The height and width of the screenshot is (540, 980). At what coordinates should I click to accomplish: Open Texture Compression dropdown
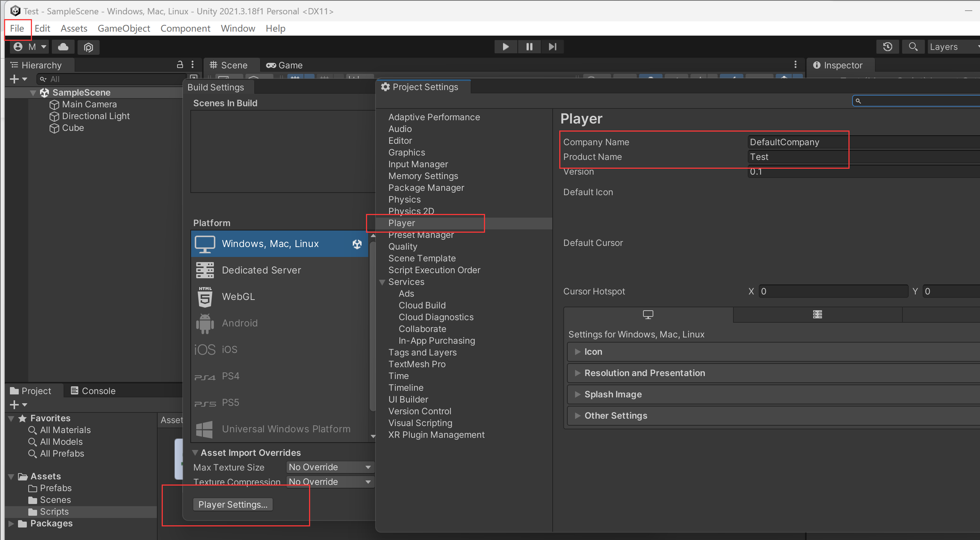(330, 482)
